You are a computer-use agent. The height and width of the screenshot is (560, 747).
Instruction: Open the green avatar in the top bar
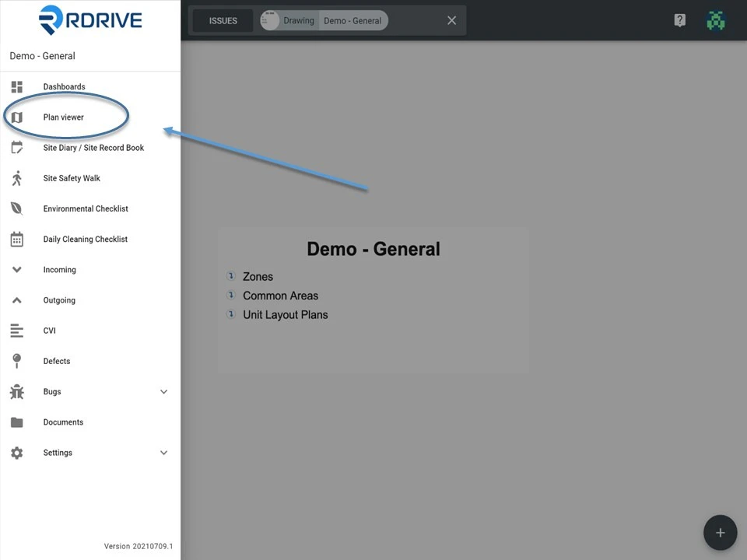coord(715,20)
